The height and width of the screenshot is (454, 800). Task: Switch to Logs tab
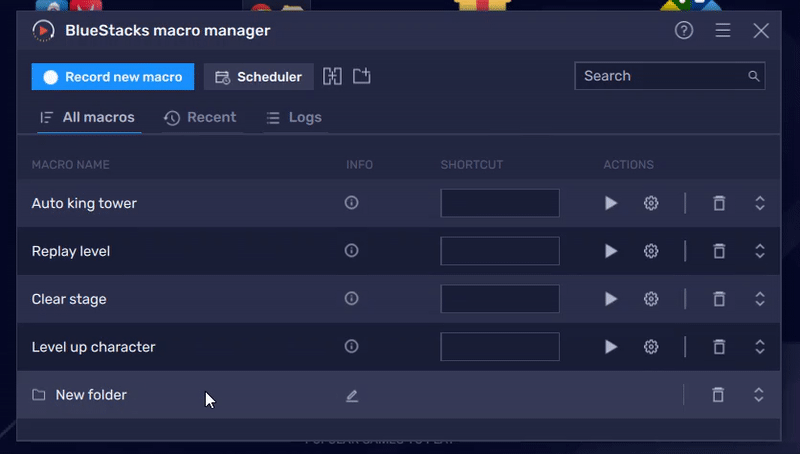294,117
